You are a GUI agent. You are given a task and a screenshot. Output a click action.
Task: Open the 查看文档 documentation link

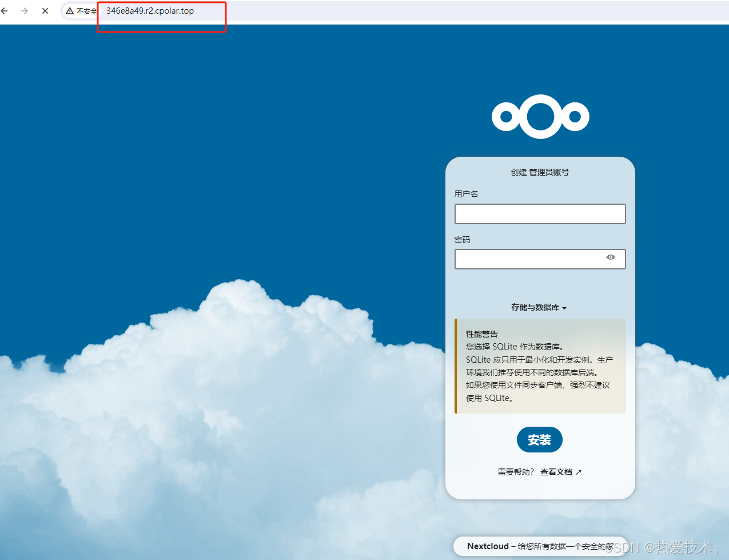(561, 472)
